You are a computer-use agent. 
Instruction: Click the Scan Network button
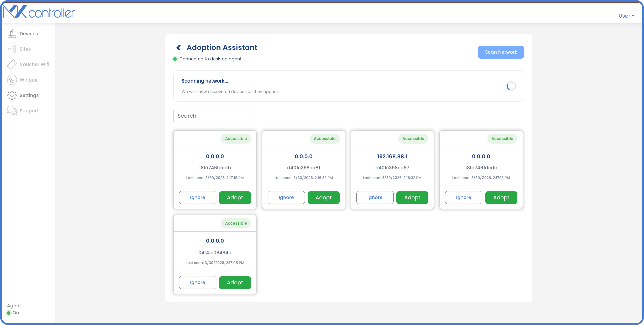(501, 52)
